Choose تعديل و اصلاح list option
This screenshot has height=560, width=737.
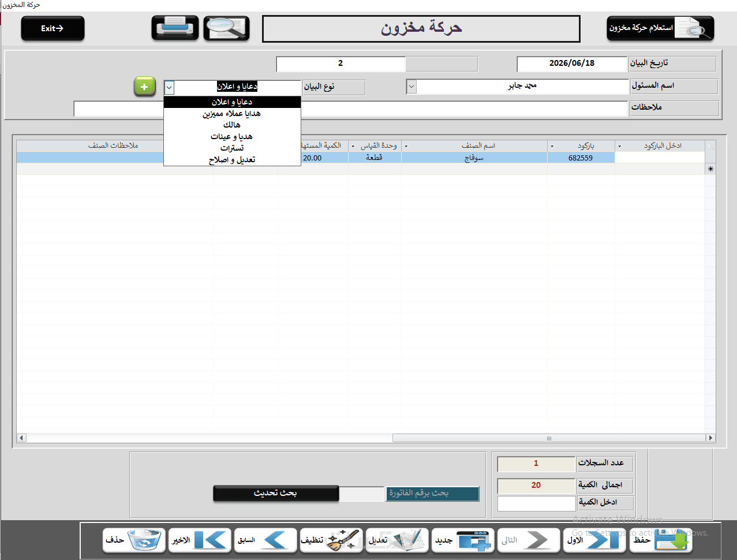232,160
